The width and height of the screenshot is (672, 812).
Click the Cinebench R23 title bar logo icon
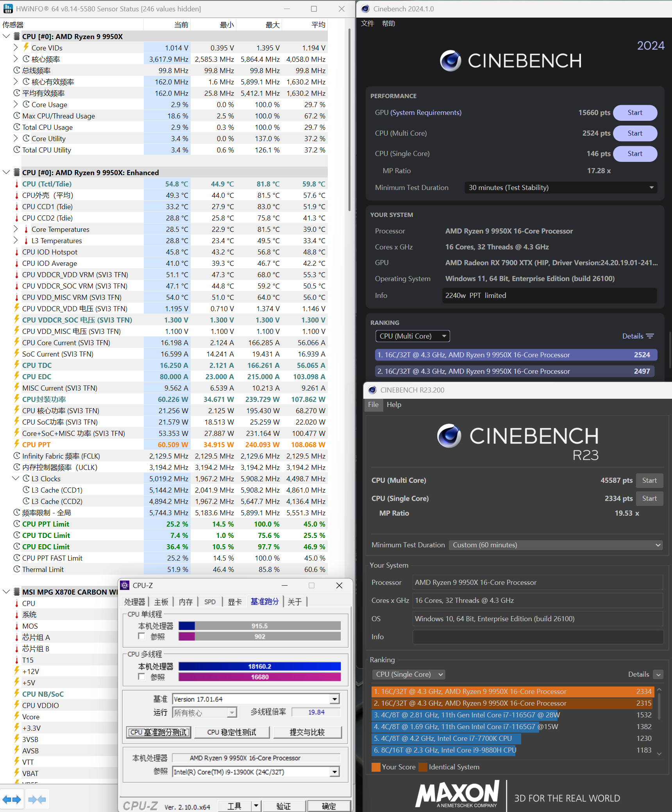click(372, 390)
